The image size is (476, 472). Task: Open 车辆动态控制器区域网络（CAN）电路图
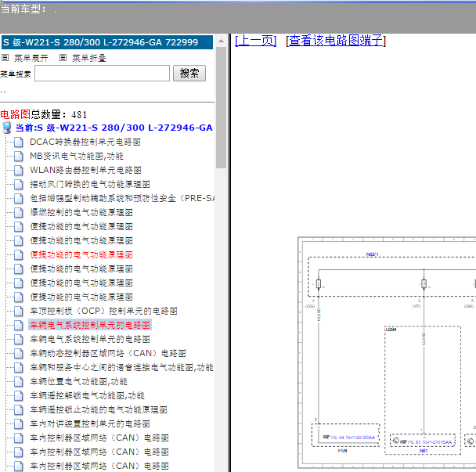(x=108, y=353)
